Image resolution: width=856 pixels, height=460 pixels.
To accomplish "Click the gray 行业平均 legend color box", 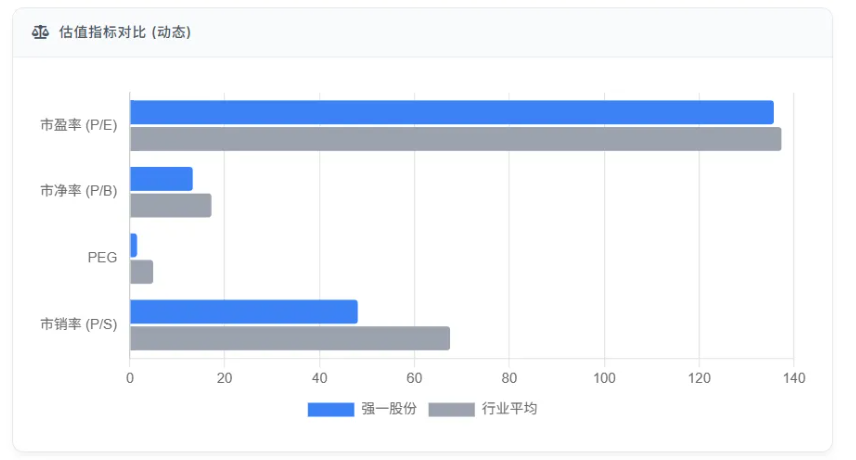I will click(451, 409).
